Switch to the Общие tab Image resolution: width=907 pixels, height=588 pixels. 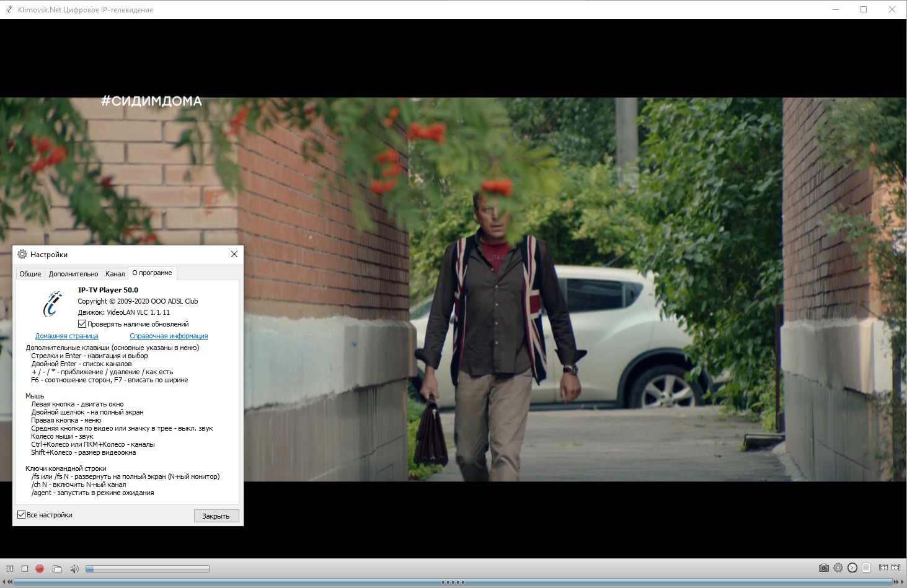30,273
